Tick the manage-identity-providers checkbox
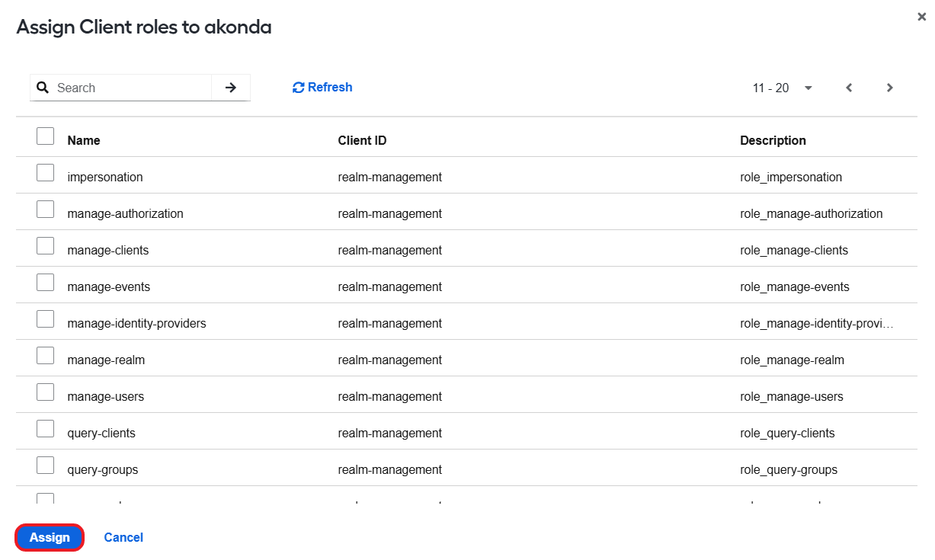Image resolution: width=935 pixels, height=560 pixels. click(46, 319)
